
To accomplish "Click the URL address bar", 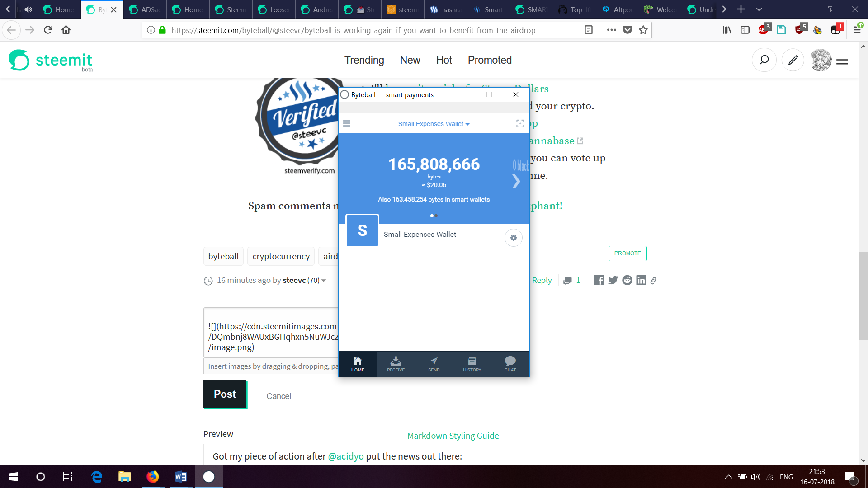I will [x=354, y=30].
